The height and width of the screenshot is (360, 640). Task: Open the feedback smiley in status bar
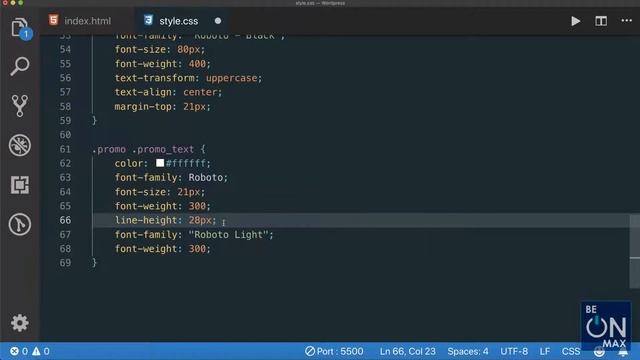click(x=599, y=351)
